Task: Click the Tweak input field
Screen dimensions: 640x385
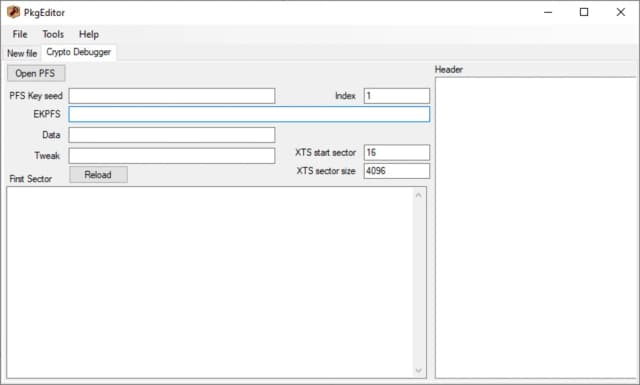Action: (x=172, y=156)
